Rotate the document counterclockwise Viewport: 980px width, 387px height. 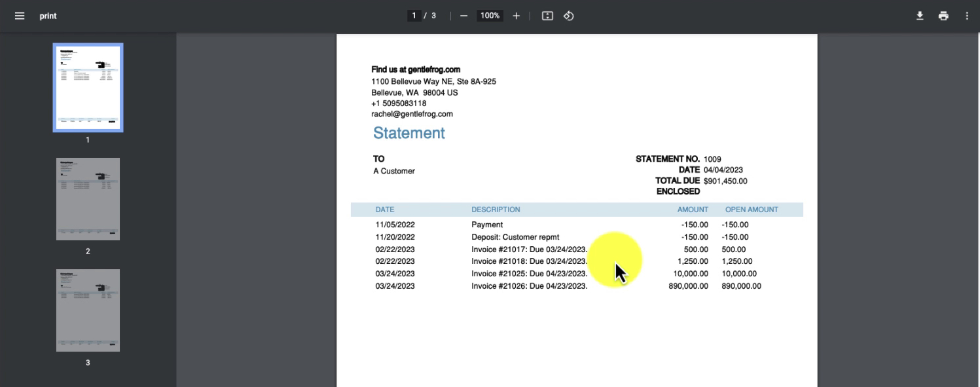tap(568, 16)
